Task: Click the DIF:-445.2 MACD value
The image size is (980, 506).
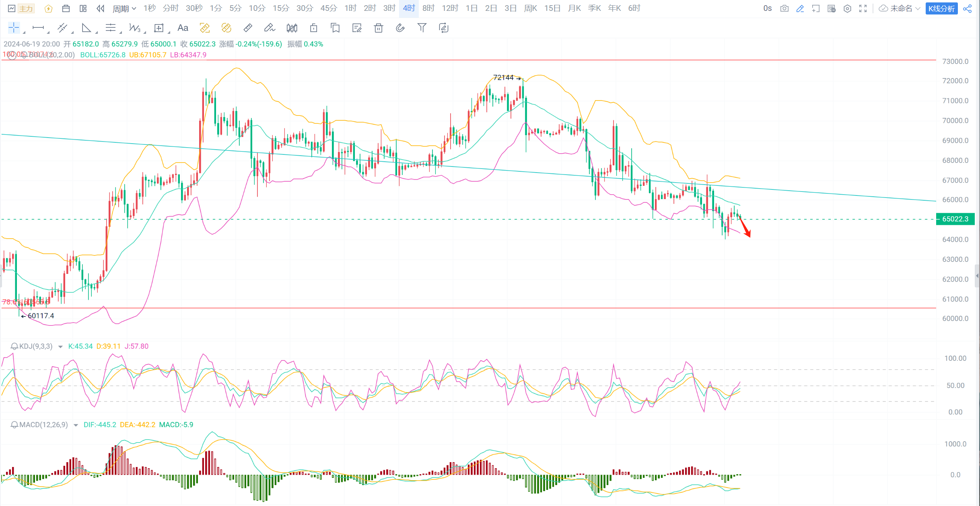Action: tap(100, 425)
